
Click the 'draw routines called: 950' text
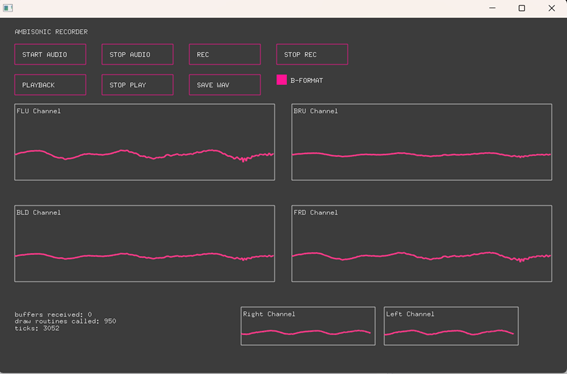tap(65, 321)
